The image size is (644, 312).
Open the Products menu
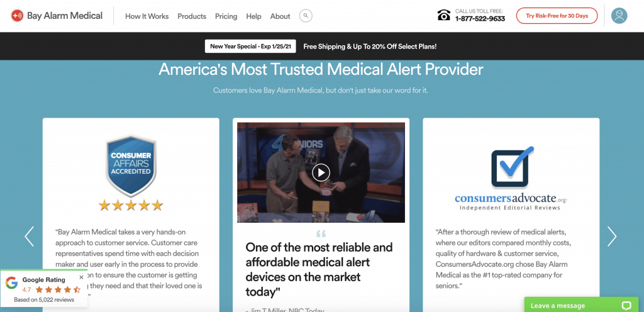click(x=192, y=16)
